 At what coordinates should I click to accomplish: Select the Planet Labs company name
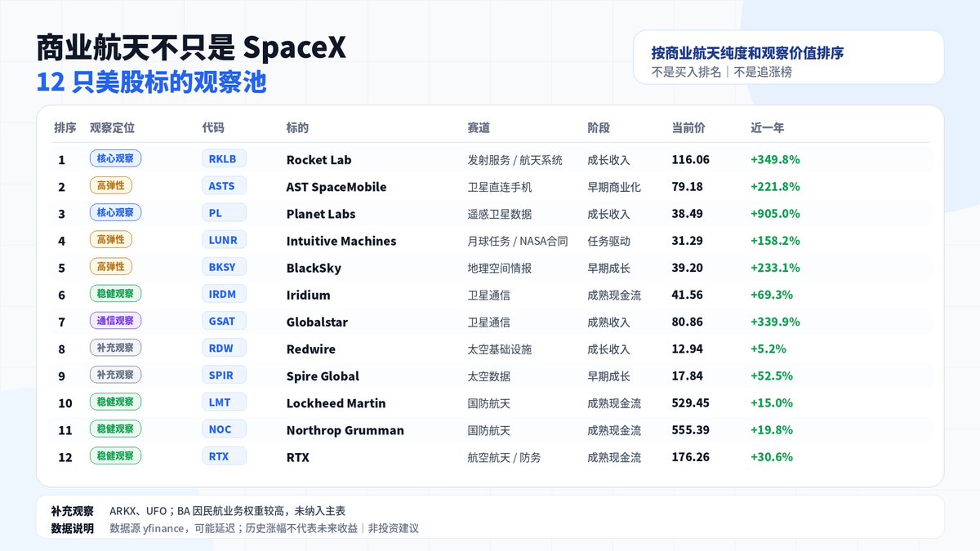click(x=321, y=214)
